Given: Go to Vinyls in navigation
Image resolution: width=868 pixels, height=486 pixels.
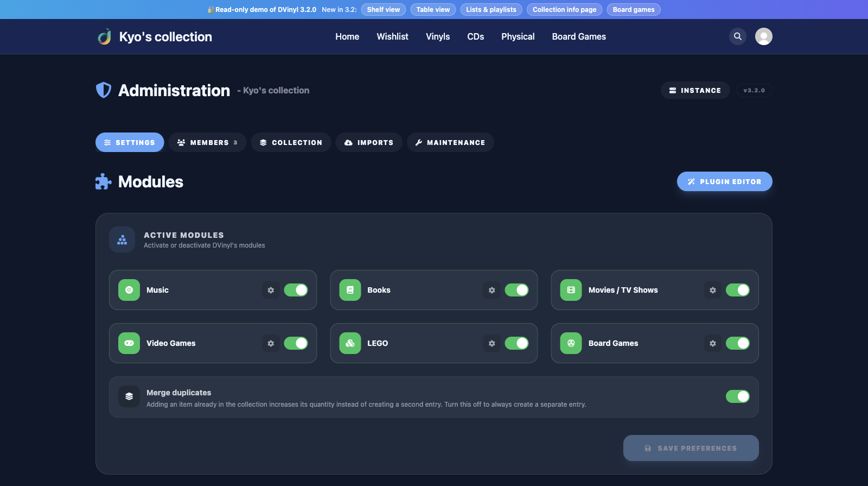Looking at the screenshot, I should [x=438, y=36].
